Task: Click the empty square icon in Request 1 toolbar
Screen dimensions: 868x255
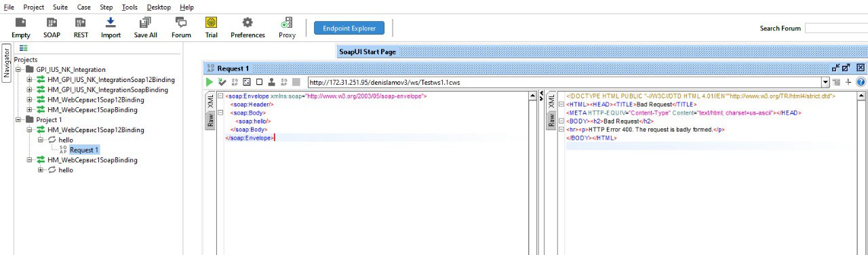Action: click(259, 82)
